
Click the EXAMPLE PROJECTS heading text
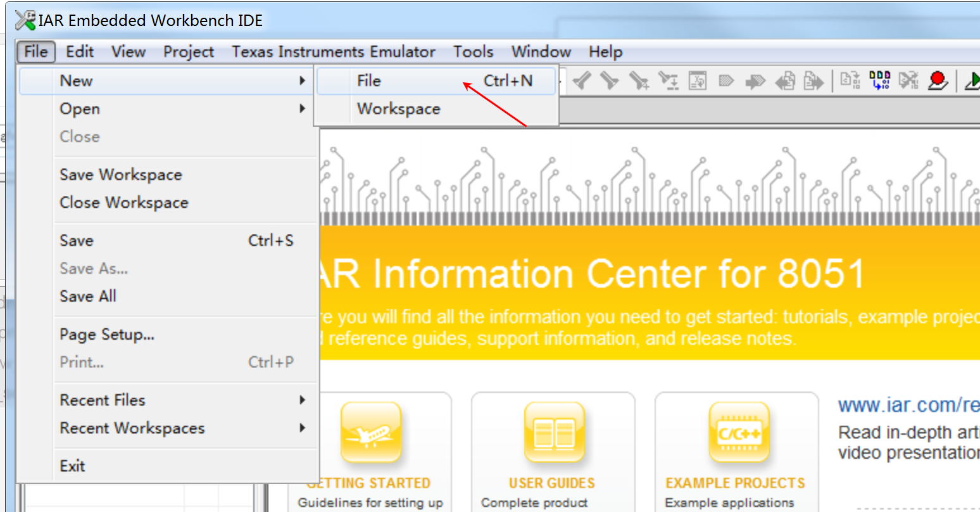point(735,483)
